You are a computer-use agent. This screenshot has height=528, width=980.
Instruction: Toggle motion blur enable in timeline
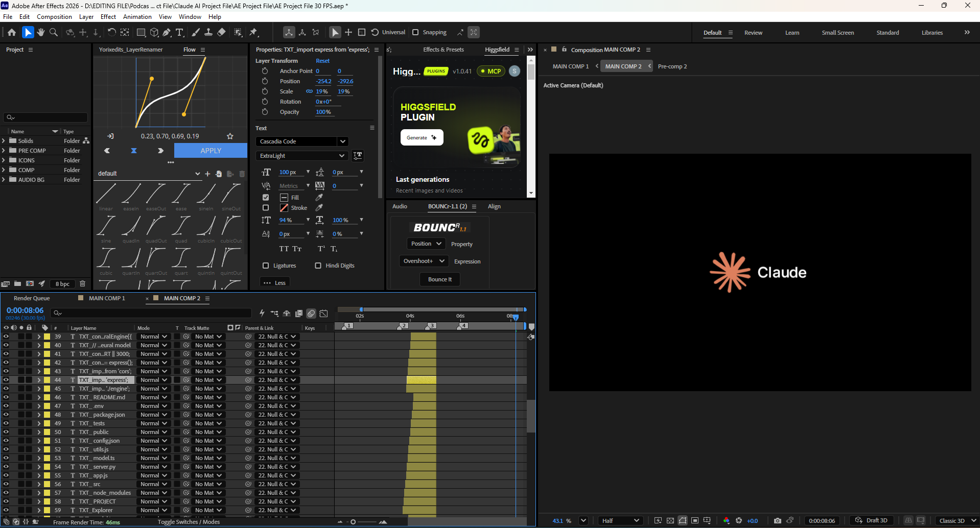pyautogui.click(x=311, y=314)
